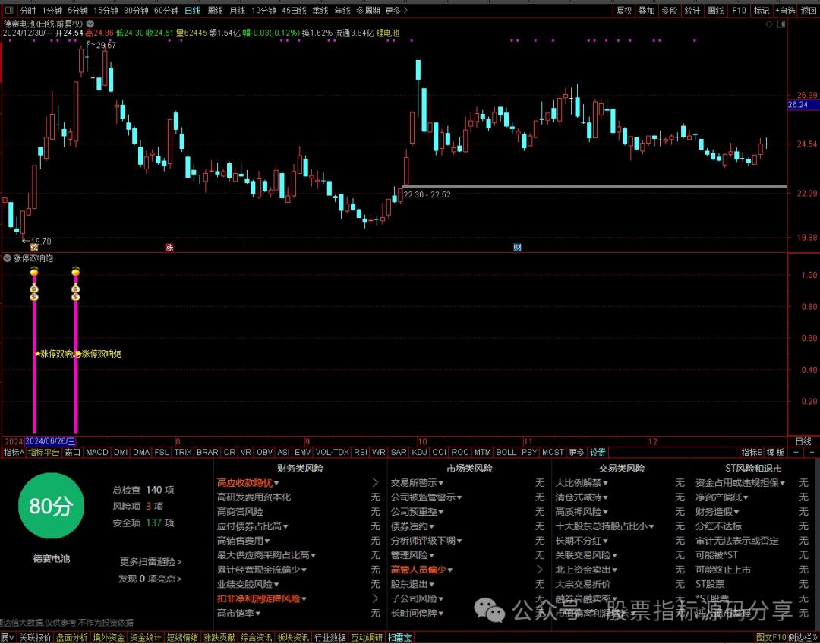Click the diamond icon at chart top-right

pos(768,24)
